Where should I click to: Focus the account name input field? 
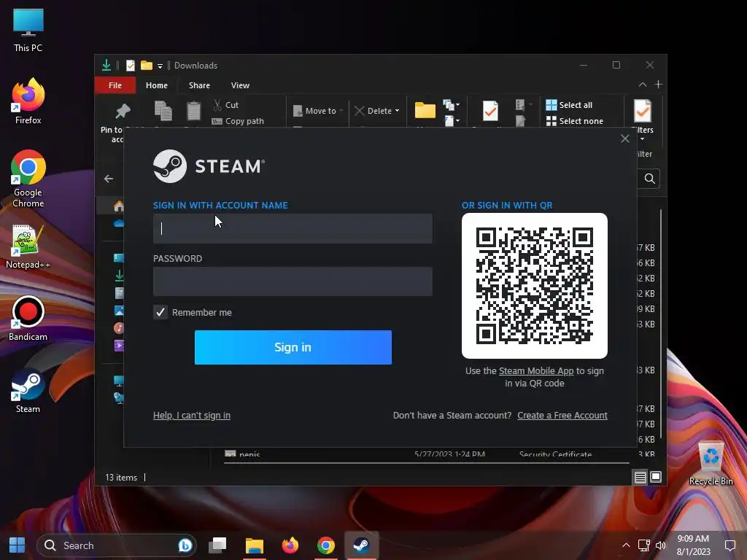click(x=293, y=228)
